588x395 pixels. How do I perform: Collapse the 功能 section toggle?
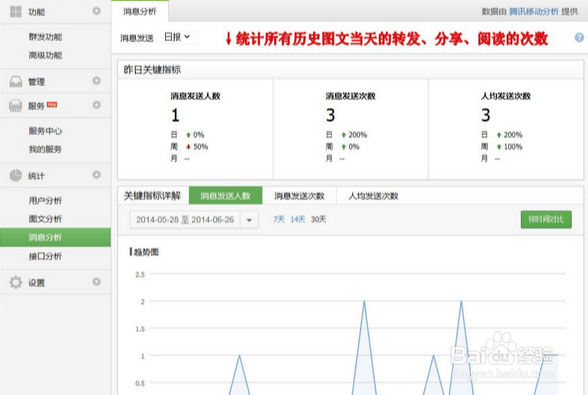[96, 11]
